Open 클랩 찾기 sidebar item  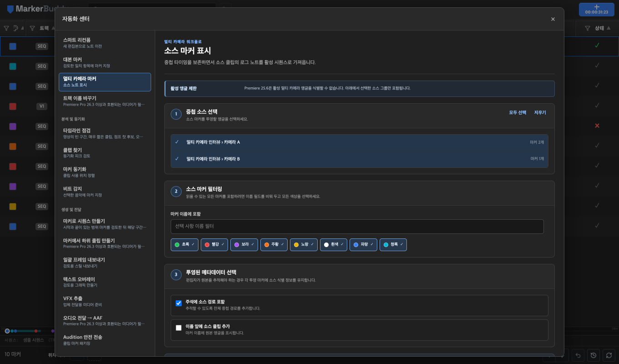point(105,152)
